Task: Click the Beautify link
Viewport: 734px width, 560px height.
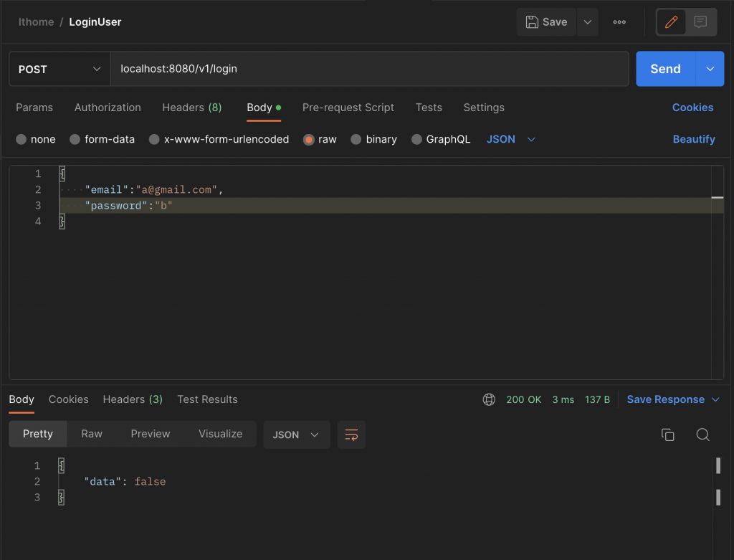Action: 694,140
